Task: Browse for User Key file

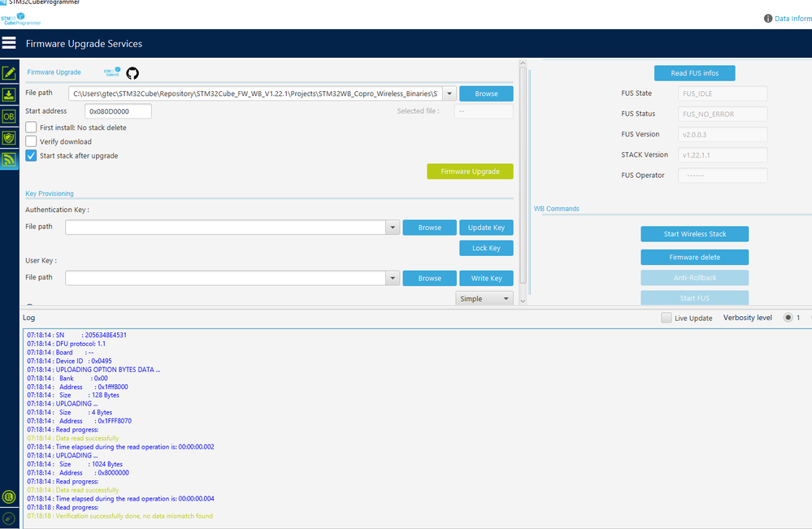Action: click(430, 278)
